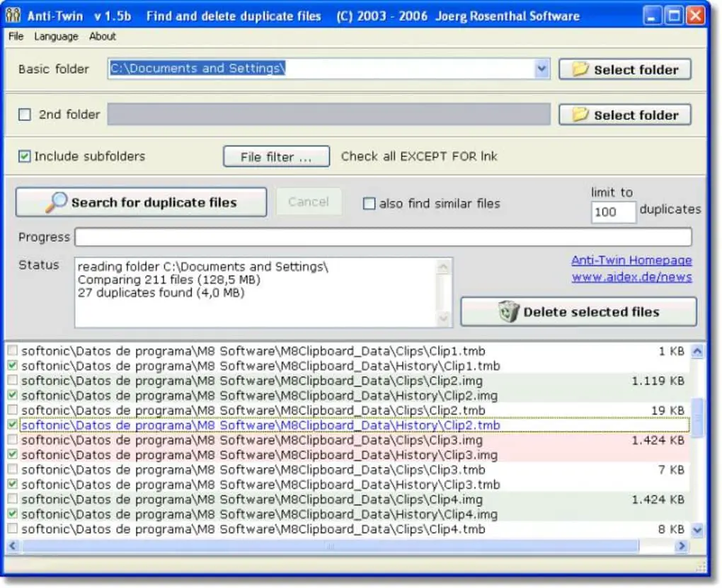Check the Clips\Clip2.img file checkbox

point(13,381)
